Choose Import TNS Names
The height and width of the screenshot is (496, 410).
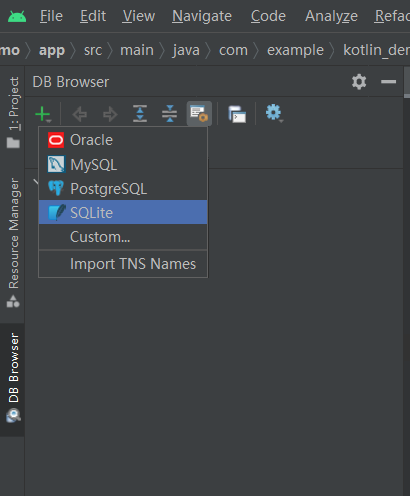[x=123, y=264]
